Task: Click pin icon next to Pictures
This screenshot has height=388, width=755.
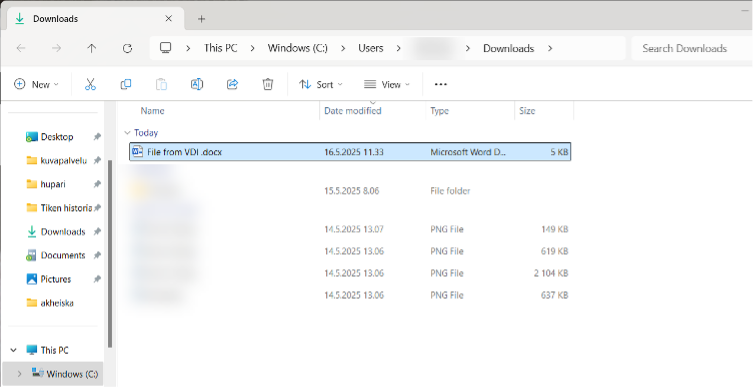Action: tap(97, 279)
